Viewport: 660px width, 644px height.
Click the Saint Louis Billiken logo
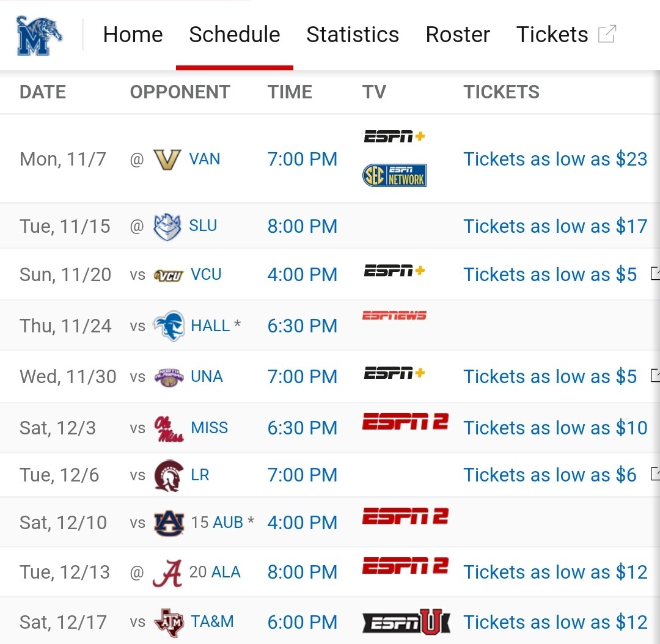click(167, 227)
